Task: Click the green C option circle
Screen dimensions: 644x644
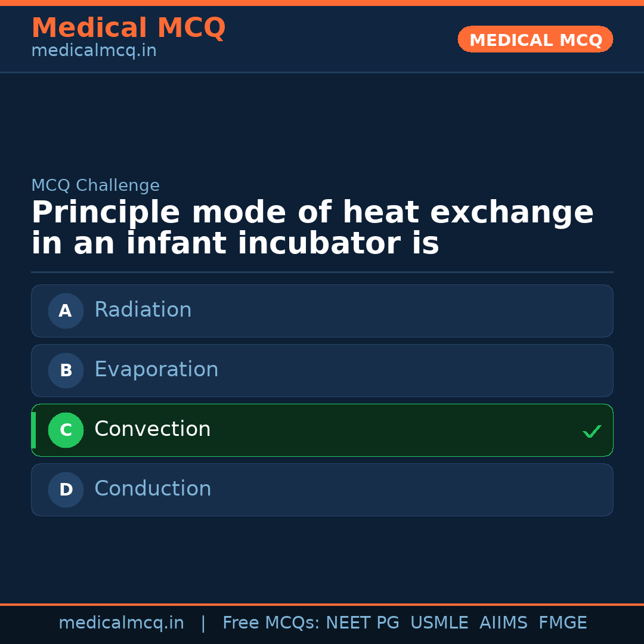Action: click(66, 430)
